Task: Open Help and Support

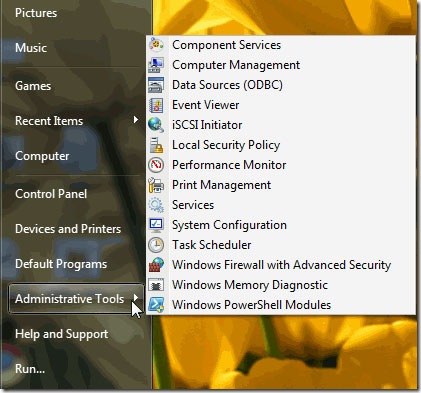Action: (62, 334)
